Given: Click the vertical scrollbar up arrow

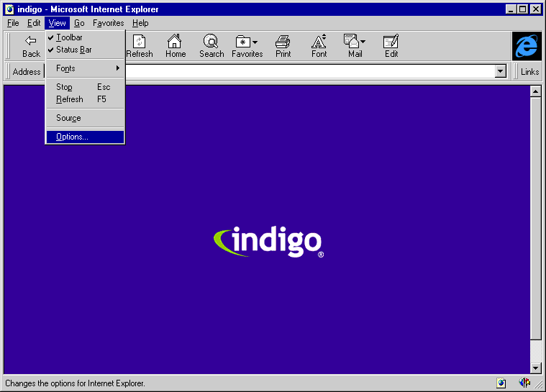Looking at the screenshot, I should tap(535, 91).
